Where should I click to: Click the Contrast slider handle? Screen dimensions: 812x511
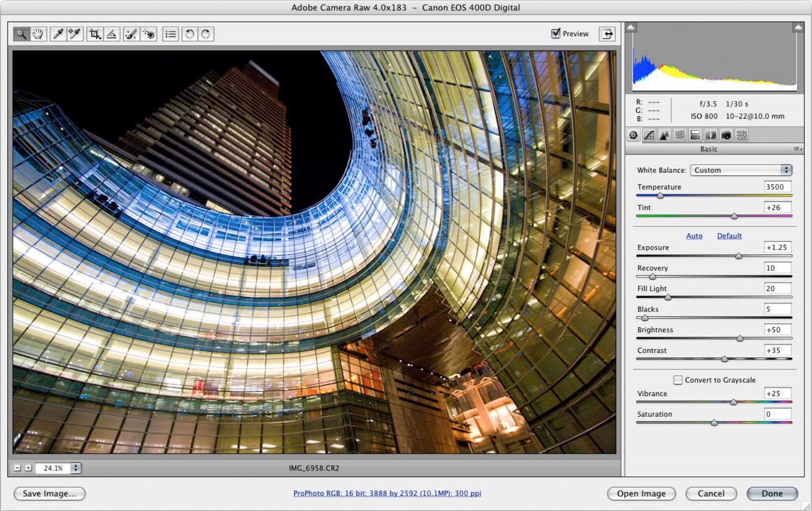click(x=724, y=359)
